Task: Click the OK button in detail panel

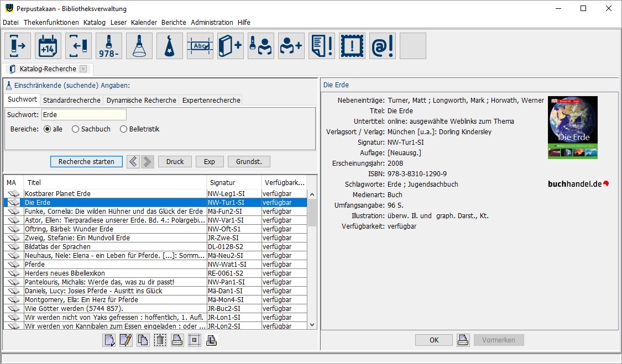Action: click(434, 340)
